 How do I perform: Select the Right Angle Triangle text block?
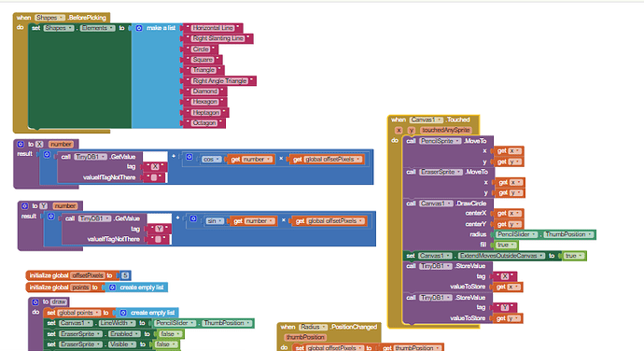point(219,81)
